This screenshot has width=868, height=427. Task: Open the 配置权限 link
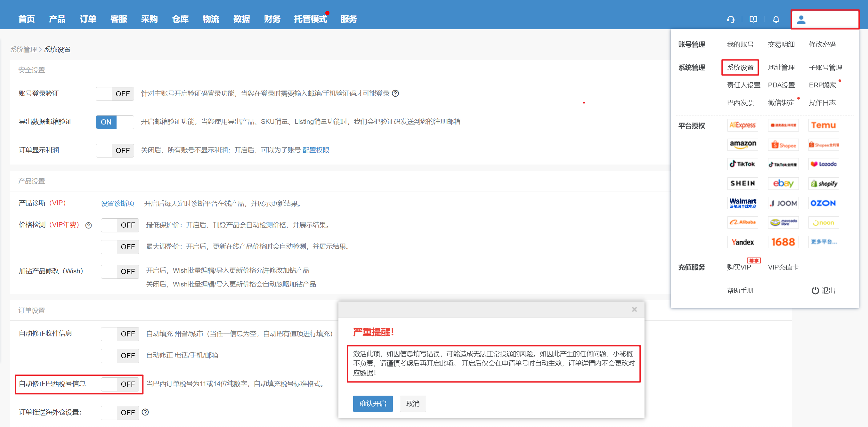click(x=316, y=150)
